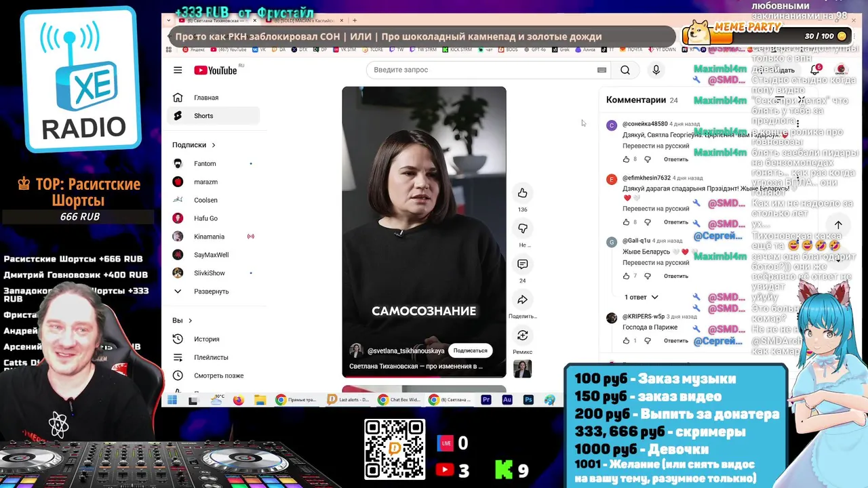The height and width of the screenshot is (488, 868).
Task: Click the YouTube logo
Action: [216, 70]
